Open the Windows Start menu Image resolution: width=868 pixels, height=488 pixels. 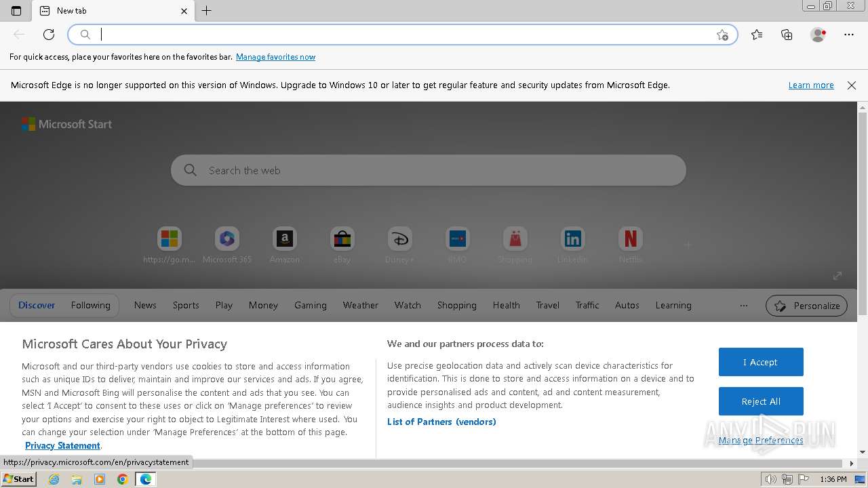(x=18, y=479)
